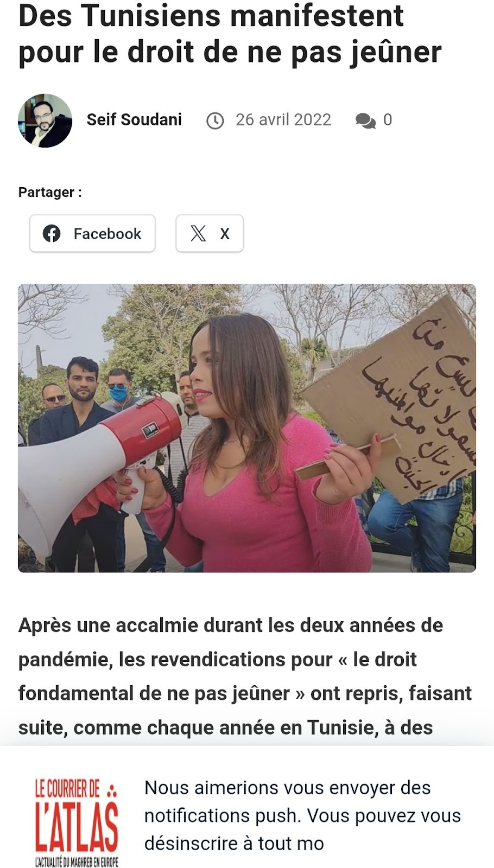494x868 pixels.
Task: Click the comment count 0
Action: [x=388, y=119]
